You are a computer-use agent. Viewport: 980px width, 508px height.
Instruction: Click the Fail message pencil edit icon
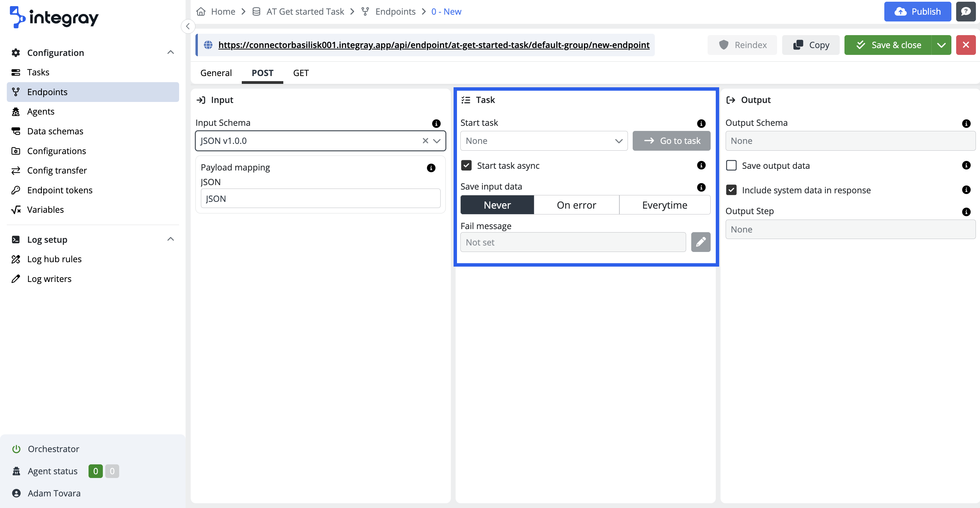tap(700, 242)
